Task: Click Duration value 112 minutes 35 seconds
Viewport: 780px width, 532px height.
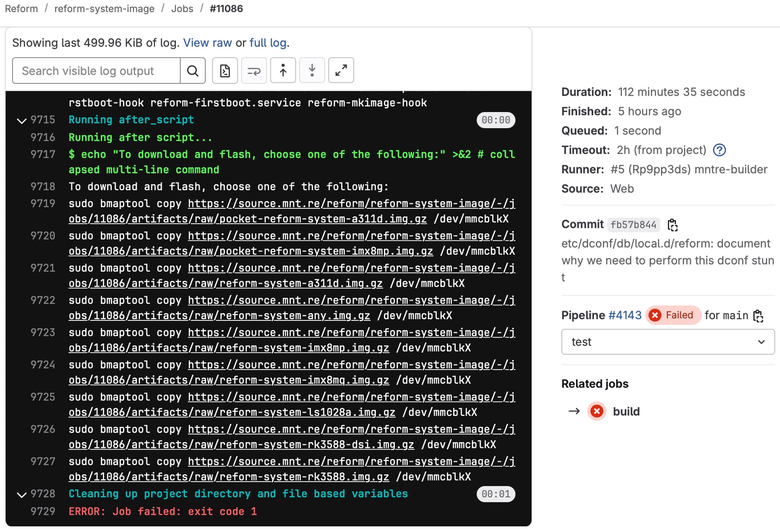Action: 681,92
